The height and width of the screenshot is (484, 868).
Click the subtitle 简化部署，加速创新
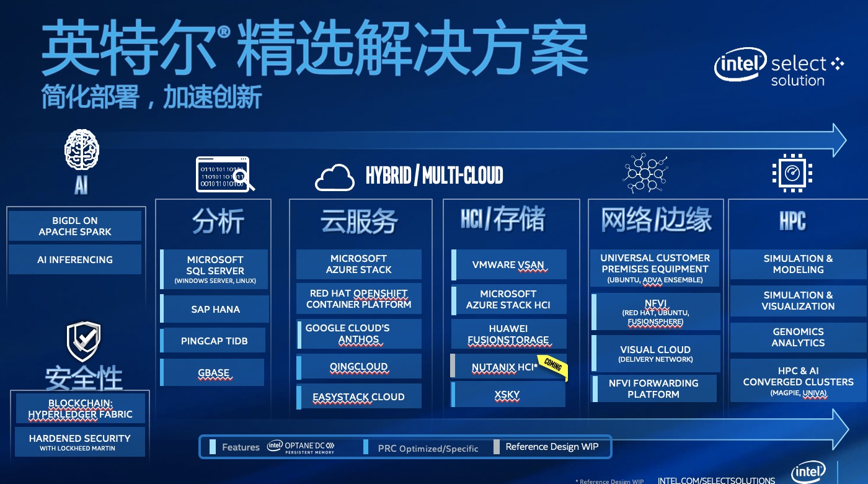pyautogui.click(x=152, y=97)
